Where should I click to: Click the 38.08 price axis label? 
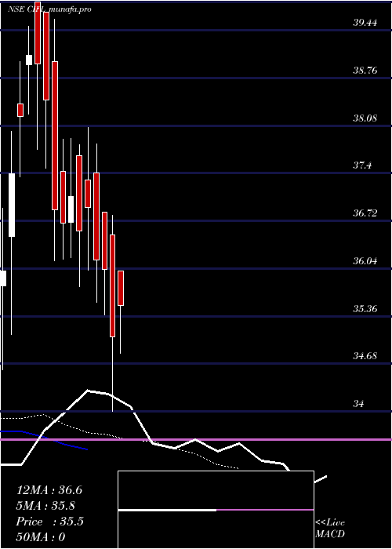point(365,118)
